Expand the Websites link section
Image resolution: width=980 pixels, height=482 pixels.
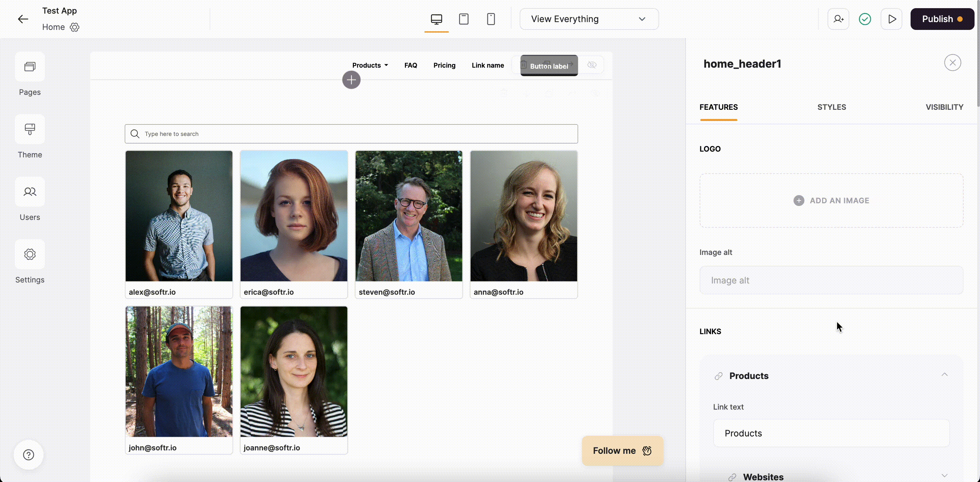[945, 476]
